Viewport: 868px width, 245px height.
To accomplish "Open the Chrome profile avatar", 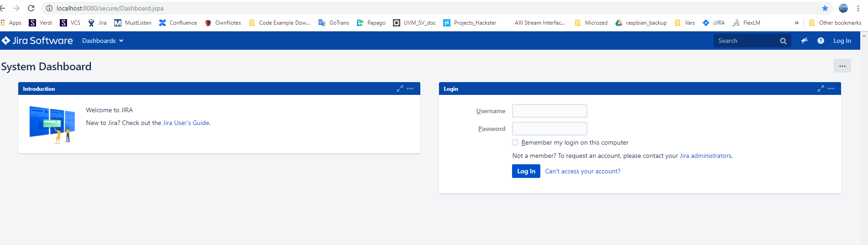I will pos(843,8).
